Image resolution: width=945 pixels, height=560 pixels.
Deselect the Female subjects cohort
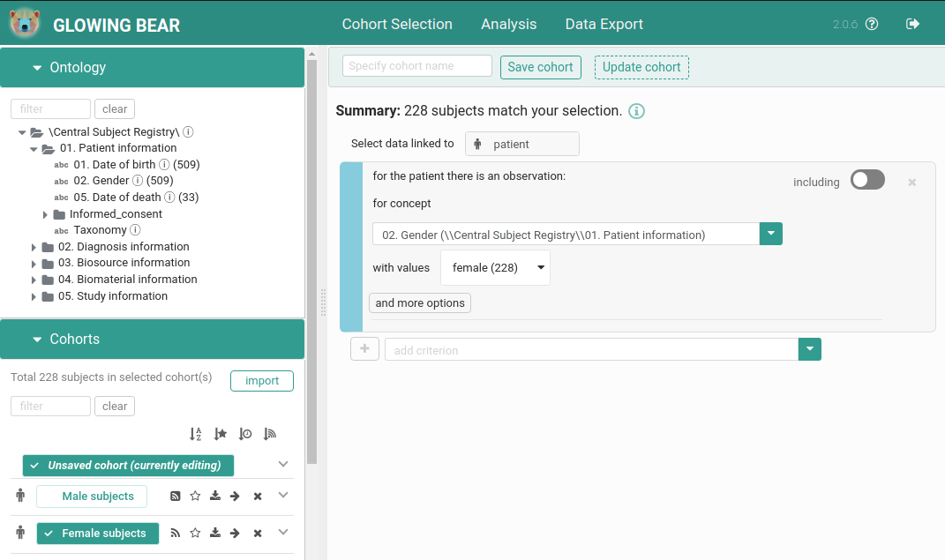[98, 533]
